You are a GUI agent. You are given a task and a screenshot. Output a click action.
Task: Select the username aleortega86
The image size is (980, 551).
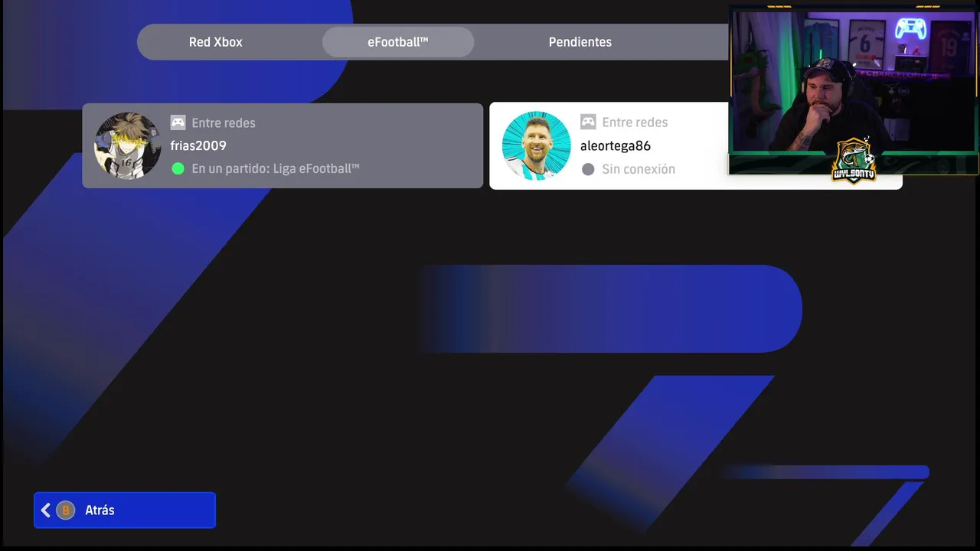click(x=616, y=145)
